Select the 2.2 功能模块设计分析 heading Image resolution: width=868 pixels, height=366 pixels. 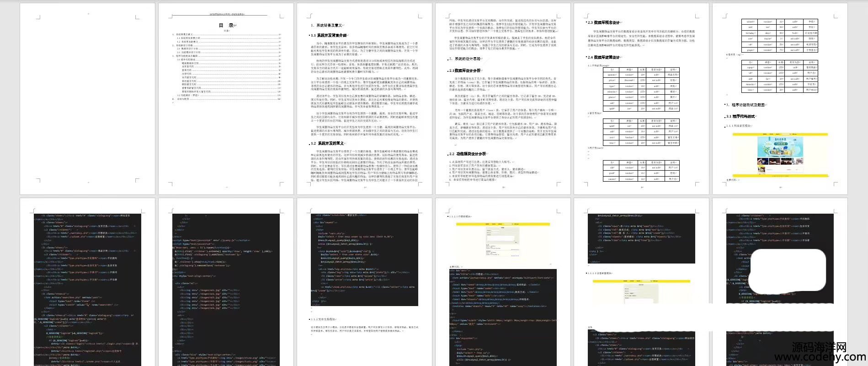(x=468, y=154)
